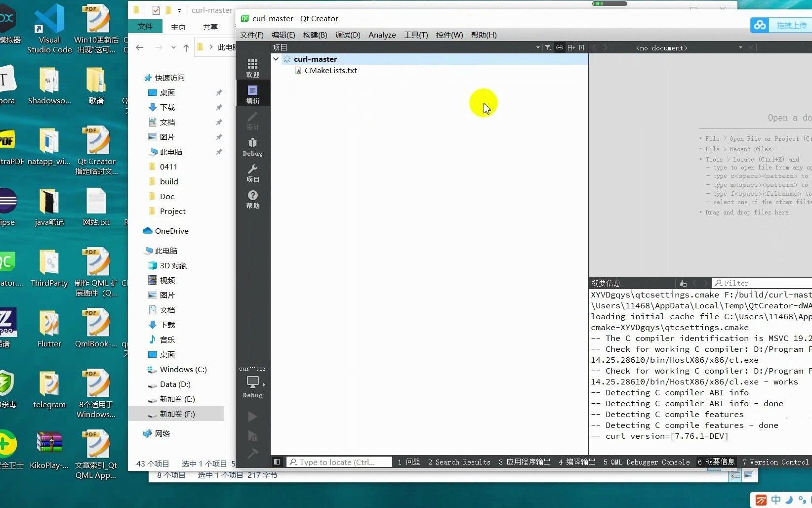The image size is (812, 508).
Task: Open 网站.txt on the desktop
Action: (96, 208)
